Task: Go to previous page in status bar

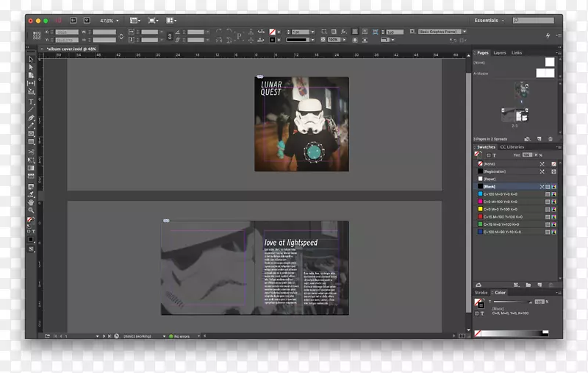Action: (61, 336)
